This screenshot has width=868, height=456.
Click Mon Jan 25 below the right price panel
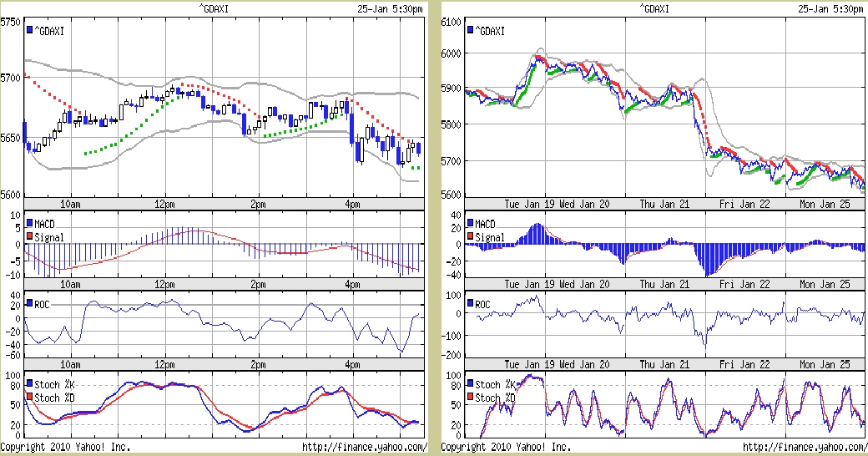click(x=825, y=204)
